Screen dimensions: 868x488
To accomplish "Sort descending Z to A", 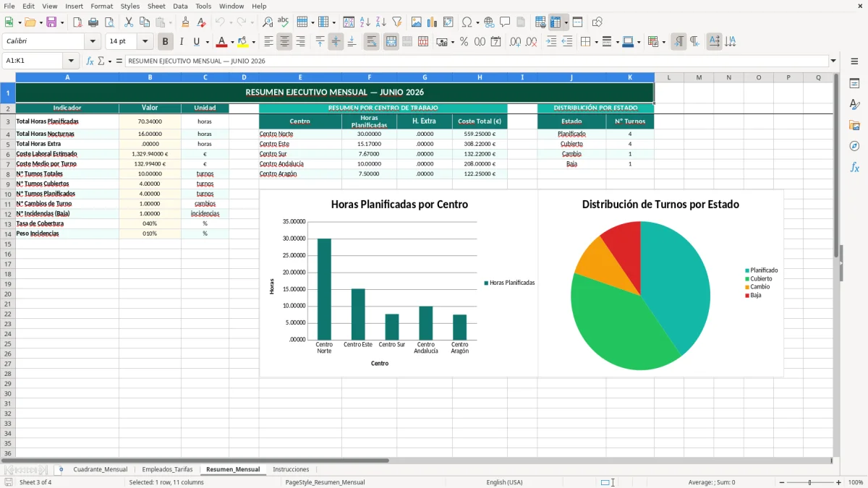I will coord(380,22).
